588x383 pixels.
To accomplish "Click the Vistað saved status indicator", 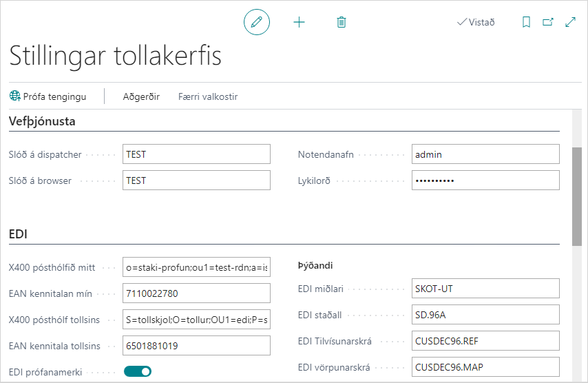I will pos(476,22).
